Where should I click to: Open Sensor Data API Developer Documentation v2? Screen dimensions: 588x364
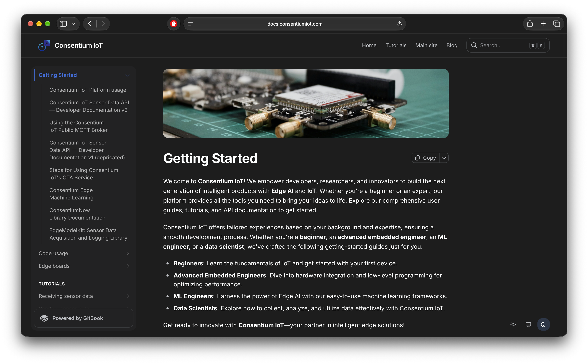[x=89, y=106]
